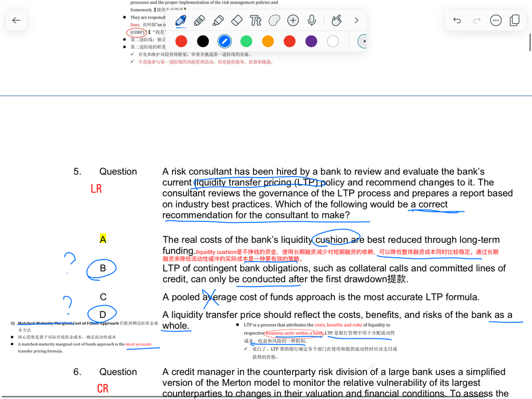The image size is (532, 399).
Task: Click the "Merton model" sentence in question 6
Action: click(x=321, y=383)
